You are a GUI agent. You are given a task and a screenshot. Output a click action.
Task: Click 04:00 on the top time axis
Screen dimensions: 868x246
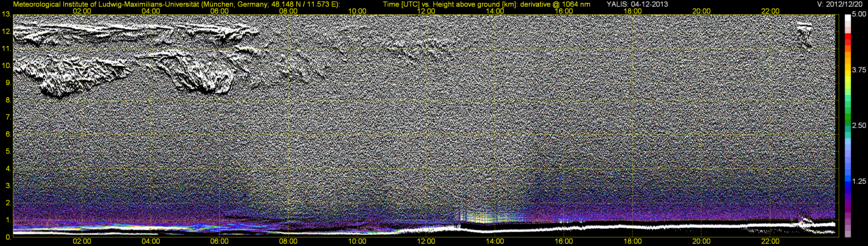click(151, 11)
